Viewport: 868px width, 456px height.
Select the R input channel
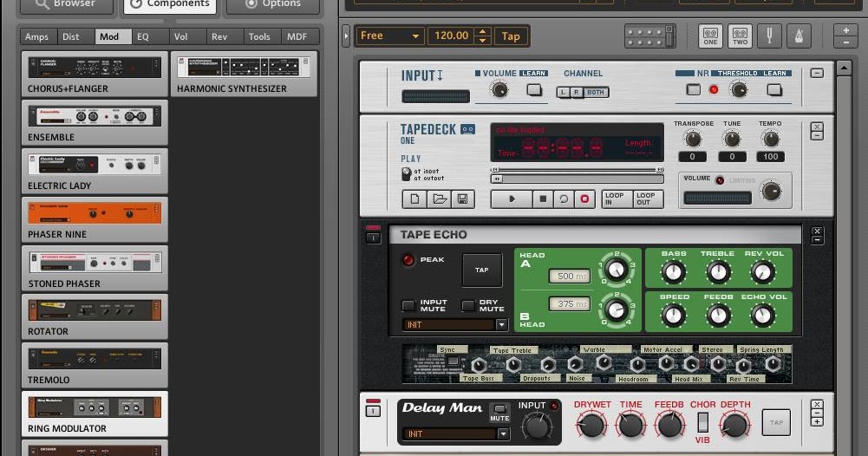pyautogui.click(x=577, y=93)
